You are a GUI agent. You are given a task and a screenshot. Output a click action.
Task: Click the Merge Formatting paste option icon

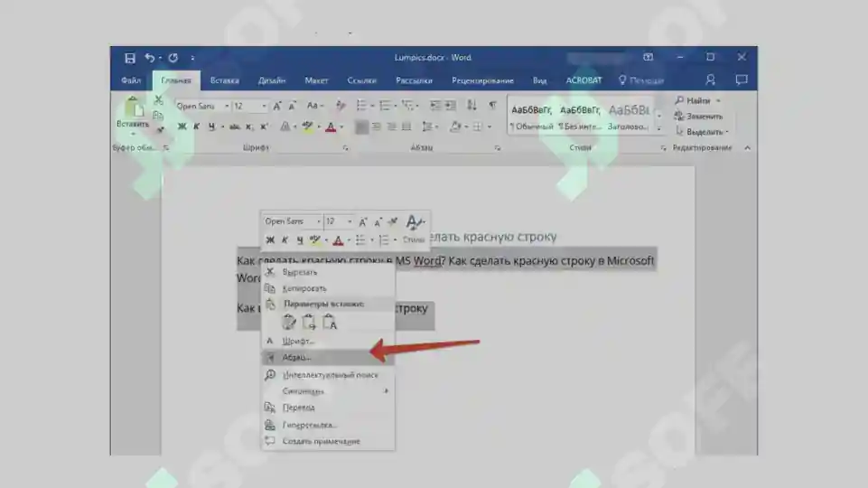click(309, 322)
